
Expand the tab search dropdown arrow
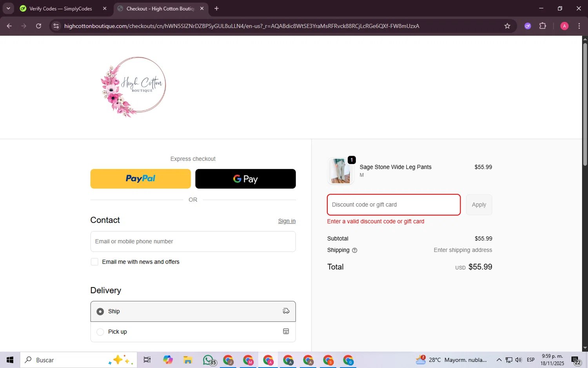click(x=8, y=9)
